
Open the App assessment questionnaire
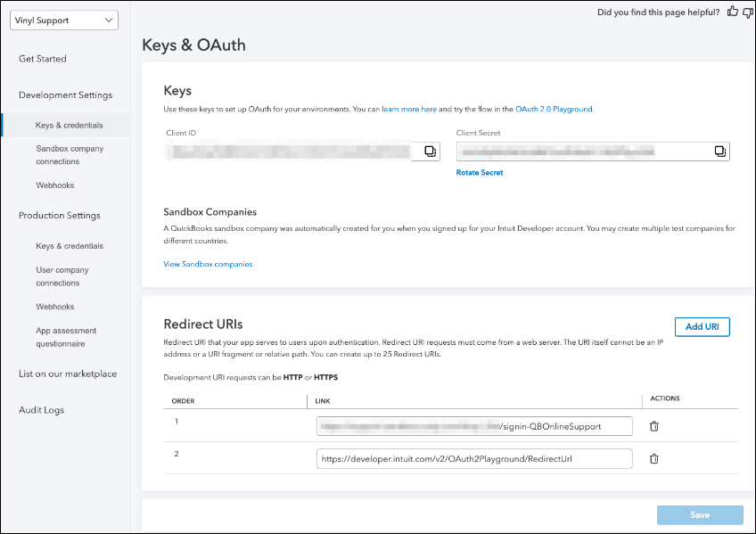click(x=67, y=335)
